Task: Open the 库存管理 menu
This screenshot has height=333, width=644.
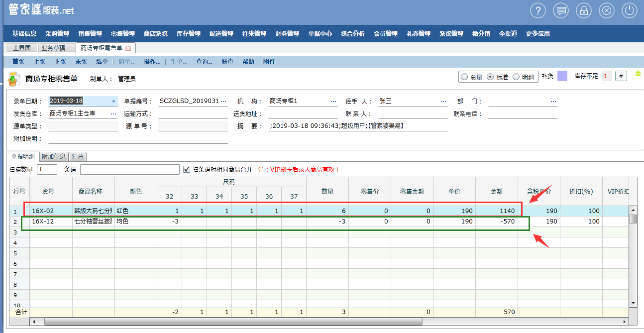Action: pyautogui.click(x=189, y=34)
